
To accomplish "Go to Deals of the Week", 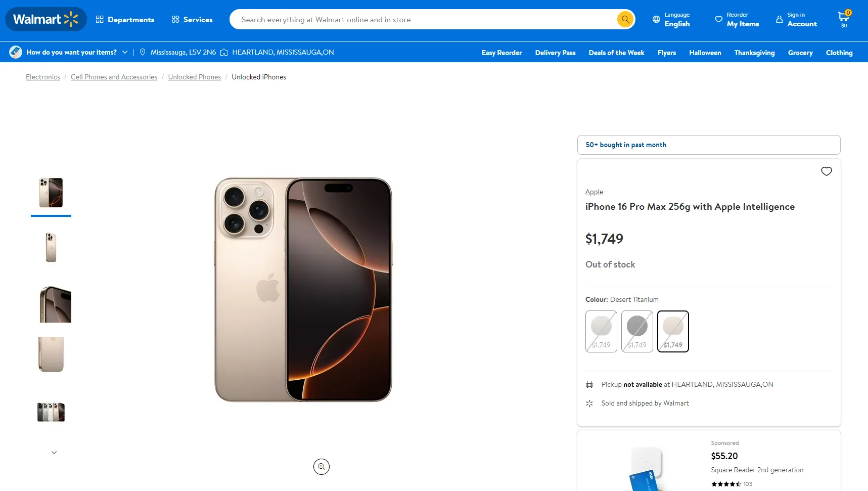I will click(616, 53).
